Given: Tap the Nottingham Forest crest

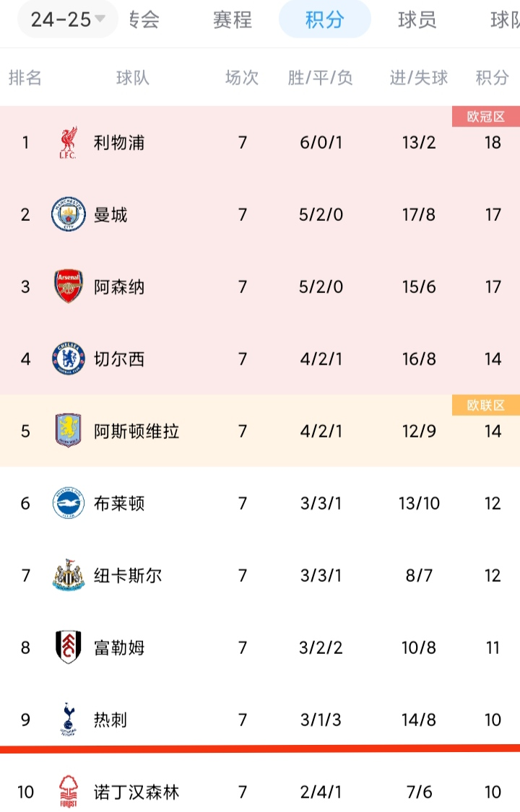Looking at the screenshot, I should point(69,791).
